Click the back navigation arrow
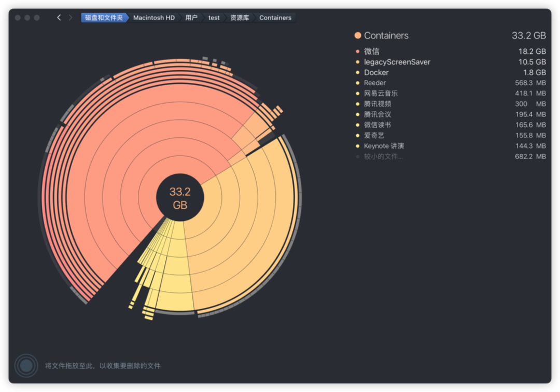The height and width of the screenshot is (392, 560). [x=59, y=17]
